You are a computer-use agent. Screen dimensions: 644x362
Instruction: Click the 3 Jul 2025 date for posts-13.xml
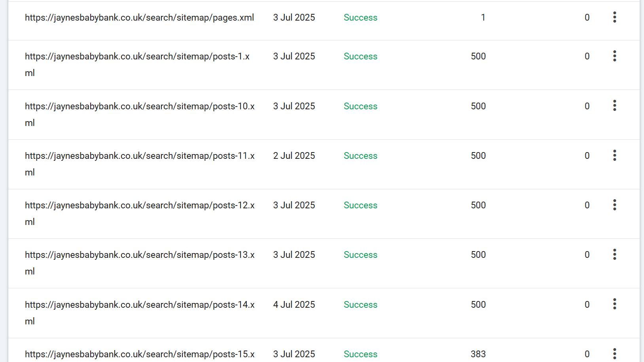tap(294, 255)
